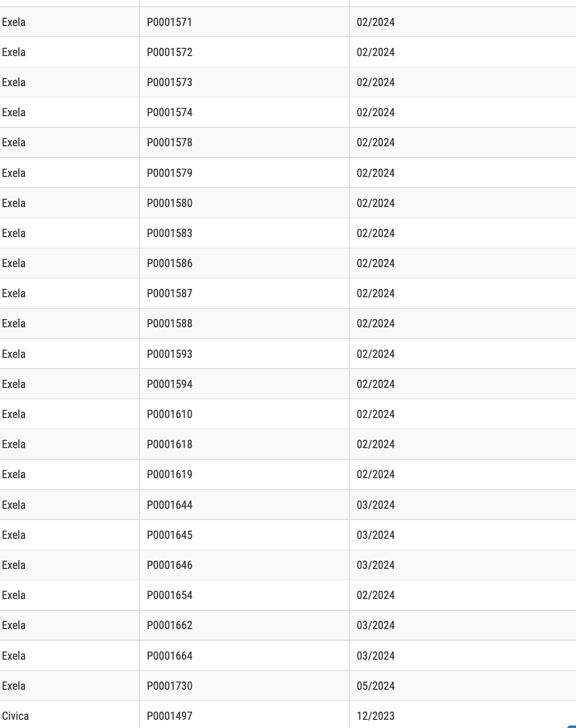Select the P0001654 table cell
Screen dimensions: 576x728
[245, 595]
